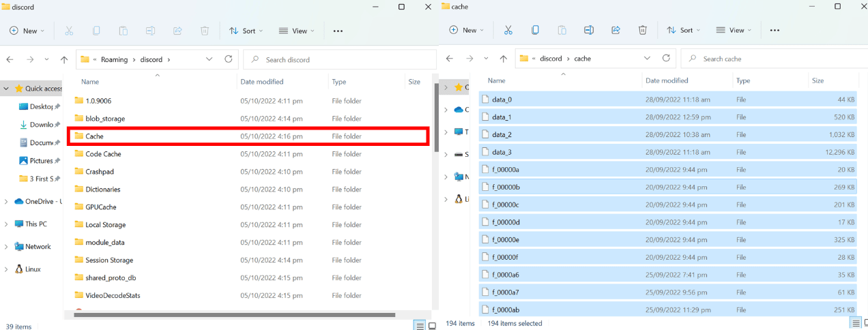868x330 pixels.
Task: Open the View dropdown in cache window
Action: (x=734, y=30)
